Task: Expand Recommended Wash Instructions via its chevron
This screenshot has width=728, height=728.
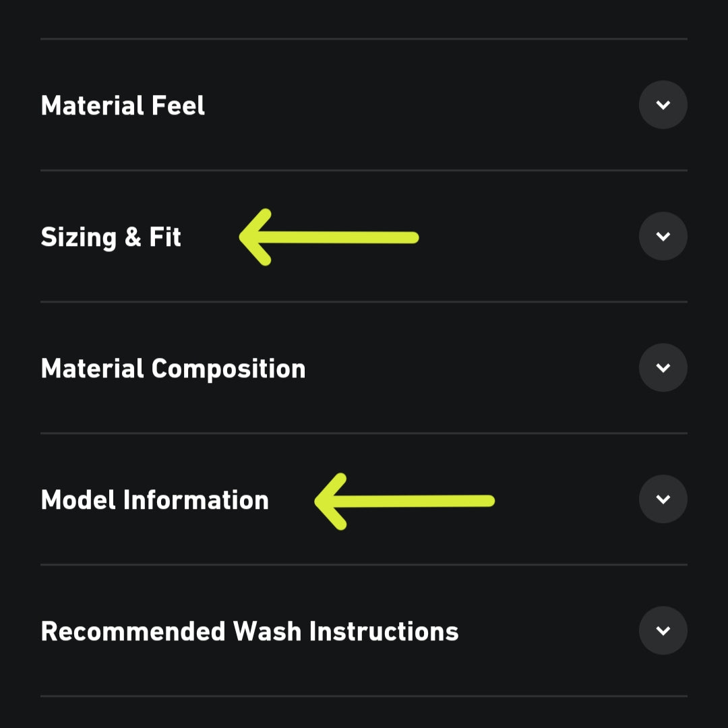Action: pos(663,631)
